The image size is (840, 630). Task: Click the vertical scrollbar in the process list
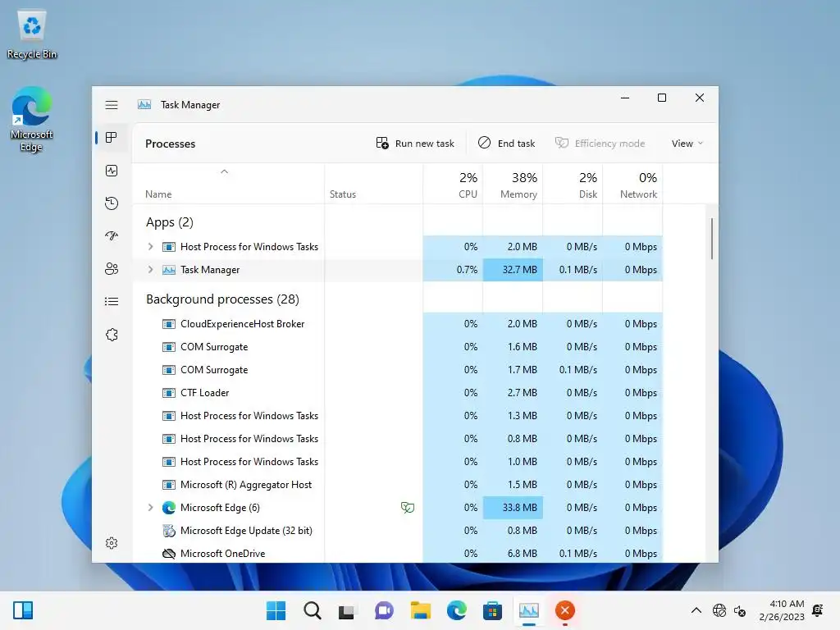pyautogui.click(x=712, y=239)
